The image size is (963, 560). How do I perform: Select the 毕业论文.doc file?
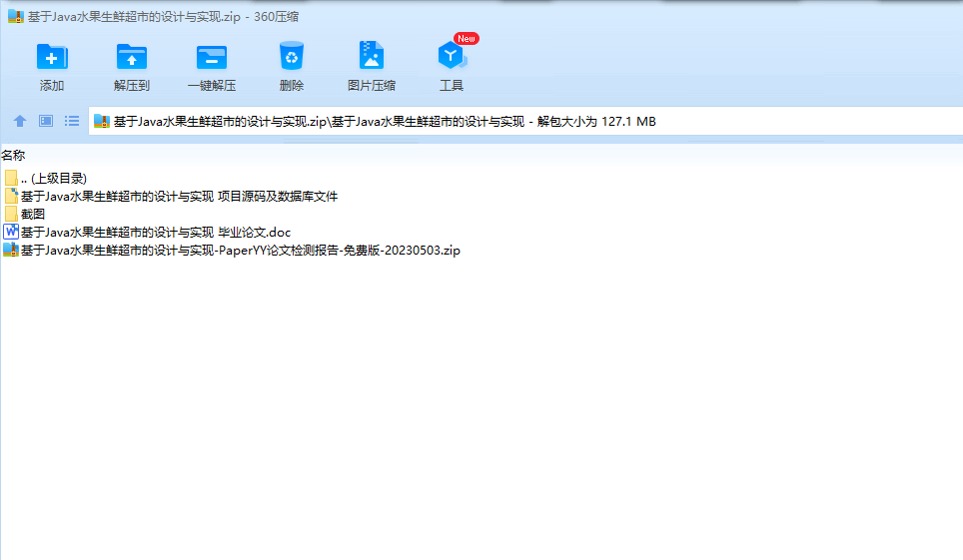(x=147, y=232)
